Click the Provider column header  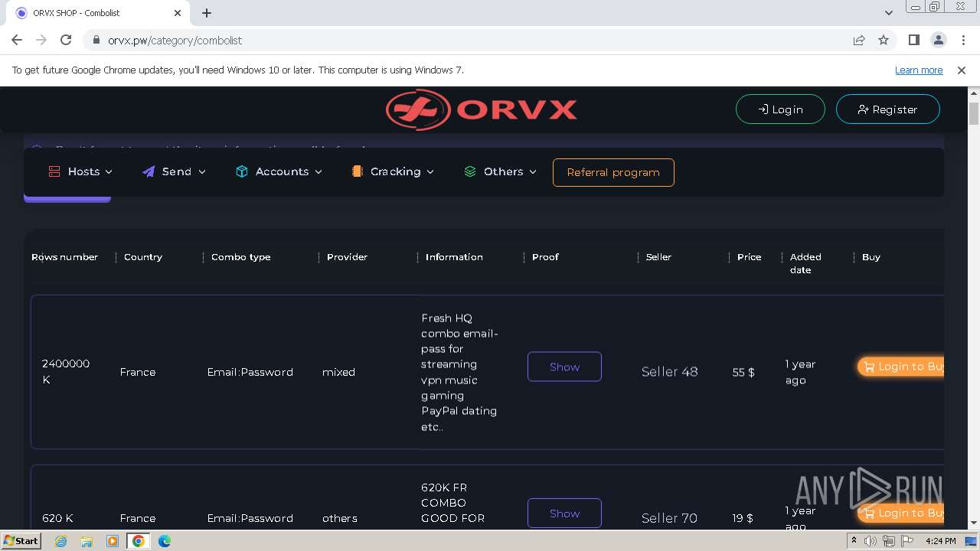[347, 257]
